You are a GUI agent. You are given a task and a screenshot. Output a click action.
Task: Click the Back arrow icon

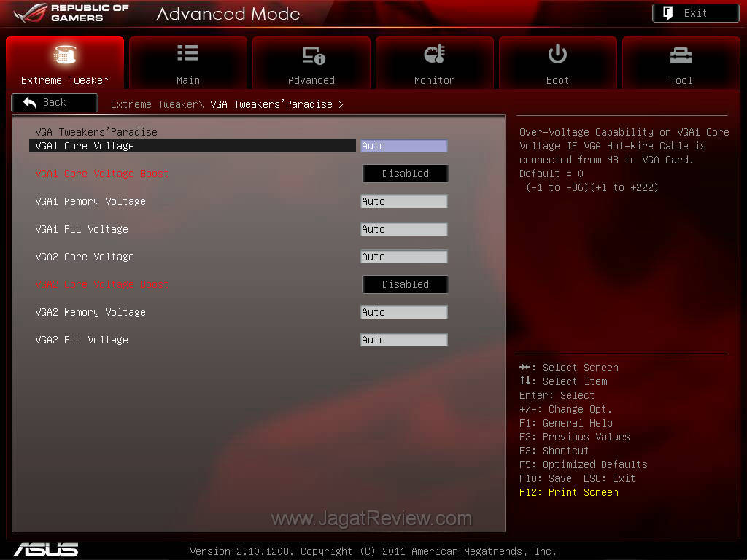tap(30, 103)
